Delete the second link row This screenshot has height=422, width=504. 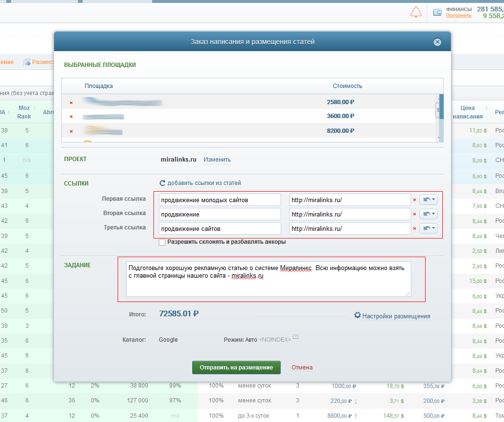[415, 214]
